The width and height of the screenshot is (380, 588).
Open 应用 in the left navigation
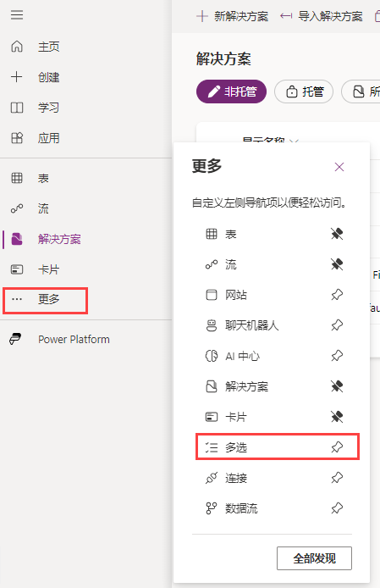coord(49,138)
